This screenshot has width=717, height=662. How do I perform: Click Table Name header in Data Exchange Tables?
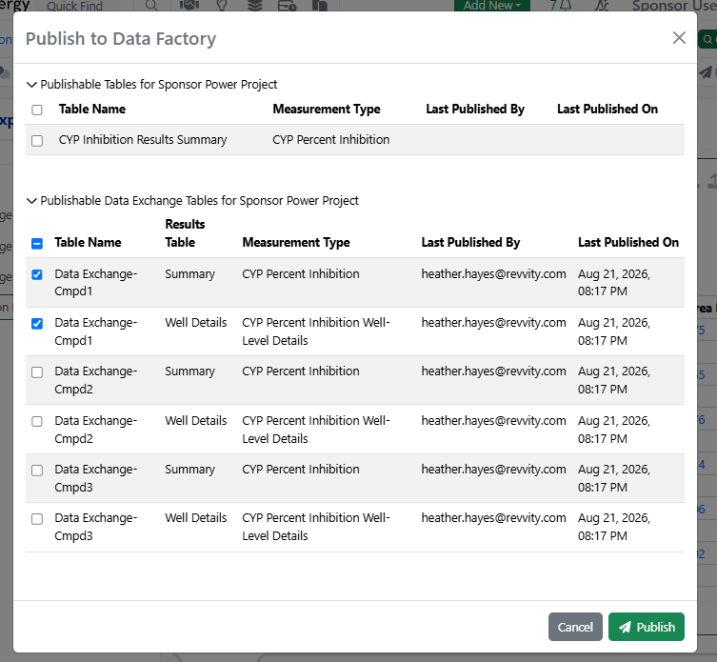(x=88, y=242)
